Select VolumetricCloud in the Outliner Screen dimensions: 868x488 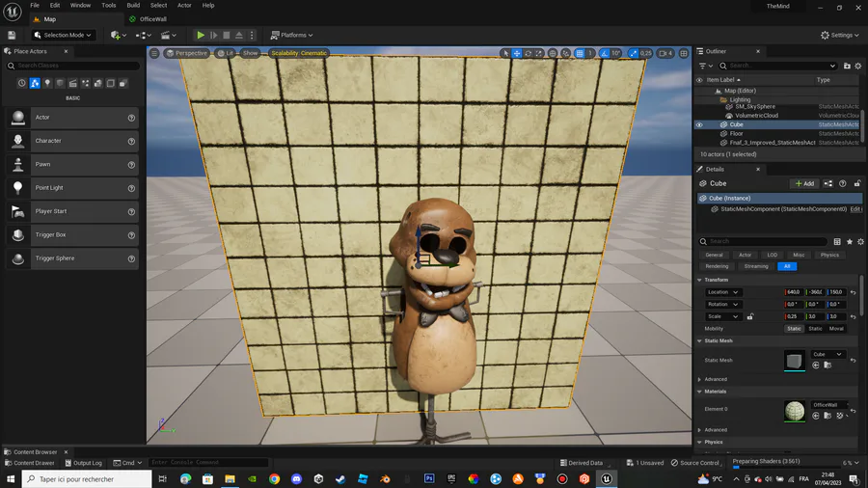click(x=756, y=116)
